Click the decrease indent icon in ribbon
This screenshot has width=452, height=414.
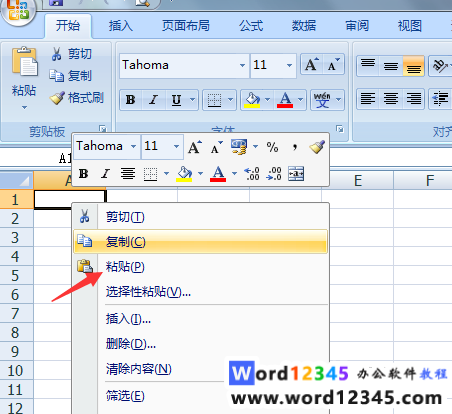click(x=440, y=99)
